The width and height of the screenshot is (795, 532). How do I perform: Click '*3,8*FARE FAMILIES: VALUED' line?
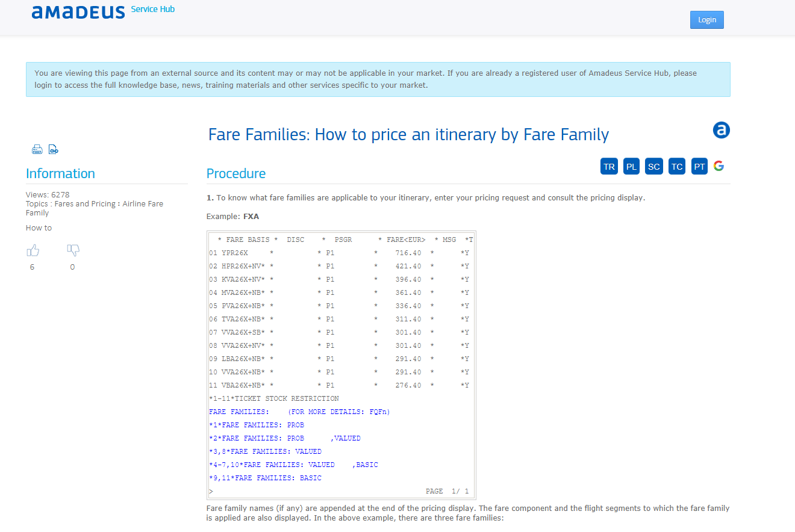click(265, 451)
